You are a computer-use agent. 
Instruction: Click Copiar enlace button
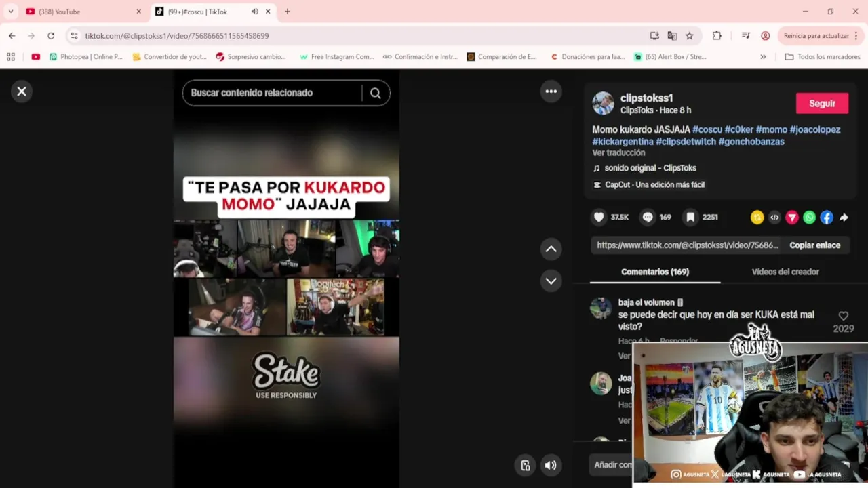814,245
